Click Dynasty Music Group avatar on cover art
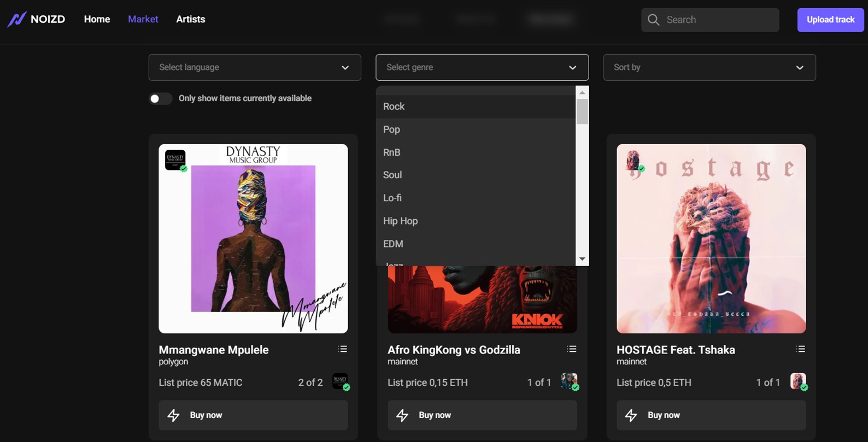868x442 pixels. click(x=175, y=160)
